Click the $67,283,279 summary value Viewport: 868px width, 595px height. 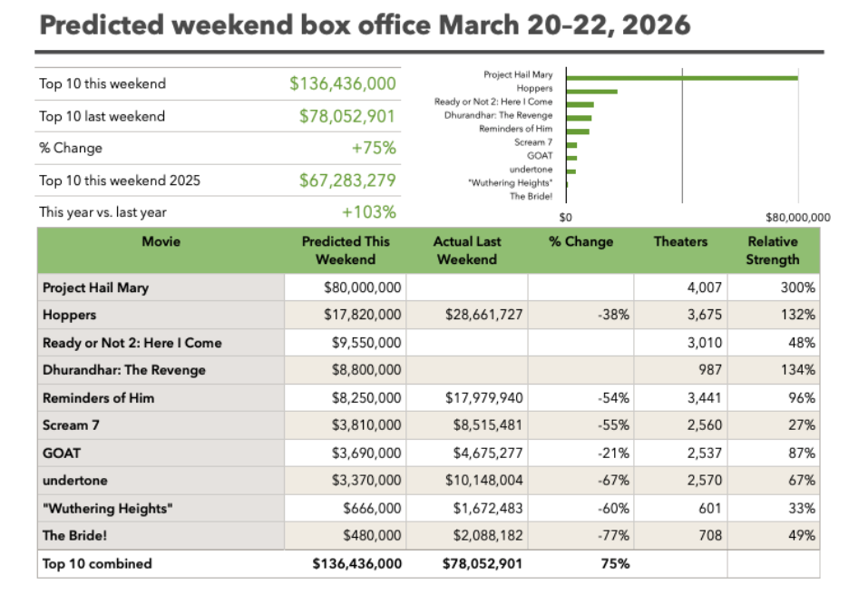pos(347,180)
